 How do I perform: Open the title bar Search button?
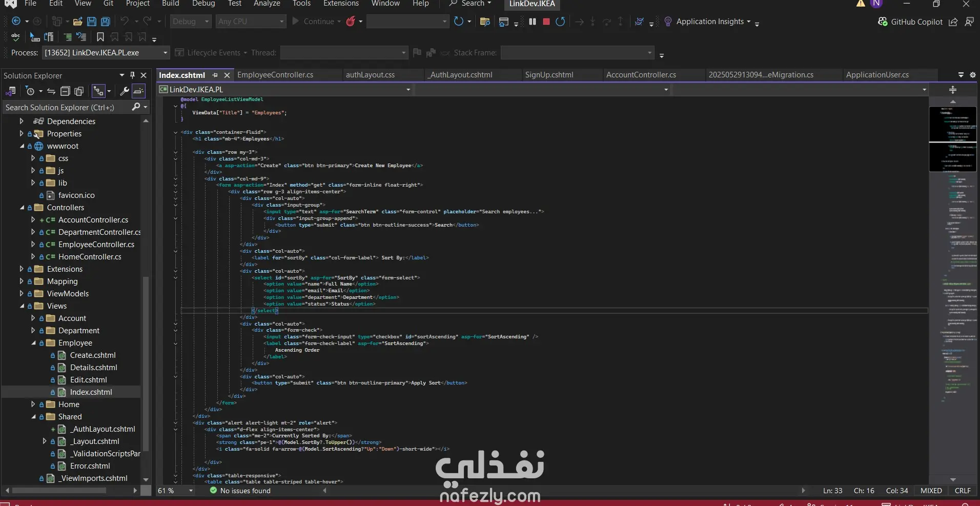470,4
